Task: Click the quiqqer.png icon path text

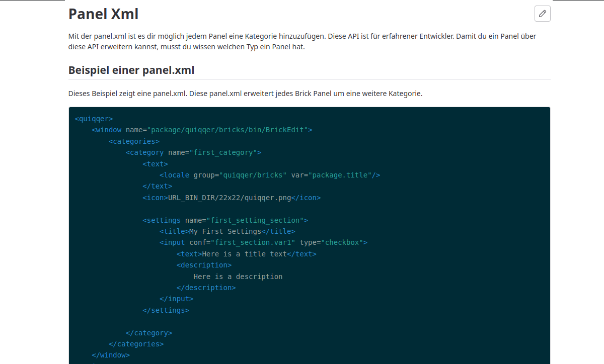Action: (x=230, y=198)
